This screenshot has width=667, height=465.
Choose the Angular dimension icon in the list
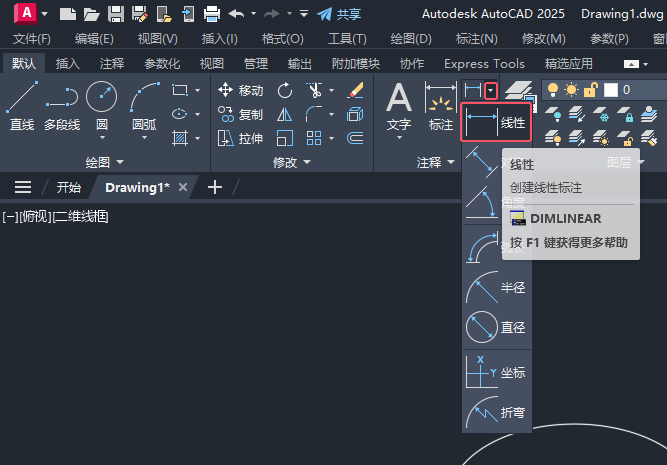pos(482,202)
